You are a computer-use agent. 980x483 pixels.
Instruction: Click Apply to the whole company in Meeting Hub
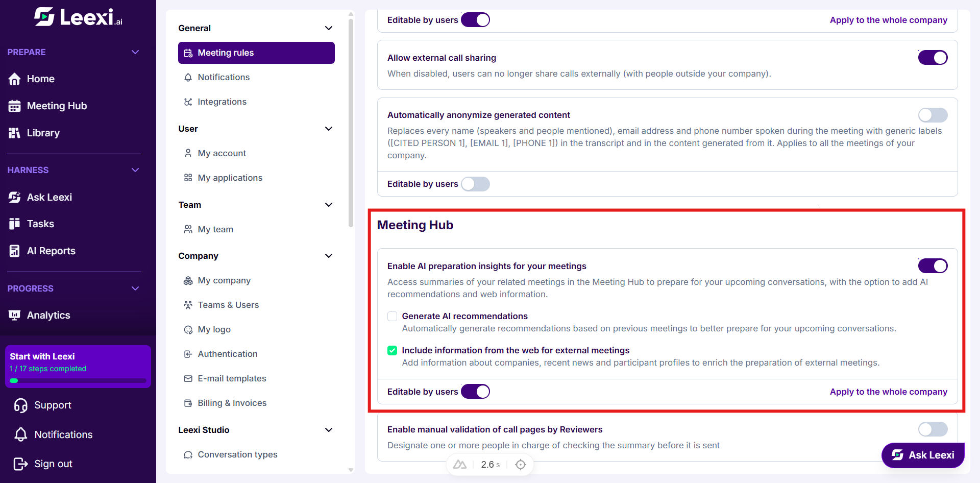[x=888, y=392]
